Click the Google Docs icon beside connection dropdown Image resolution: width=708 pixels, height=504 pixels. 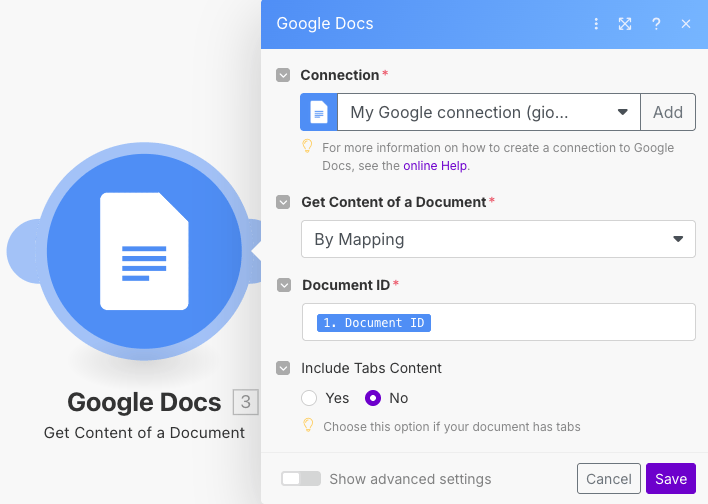point(319,112)
